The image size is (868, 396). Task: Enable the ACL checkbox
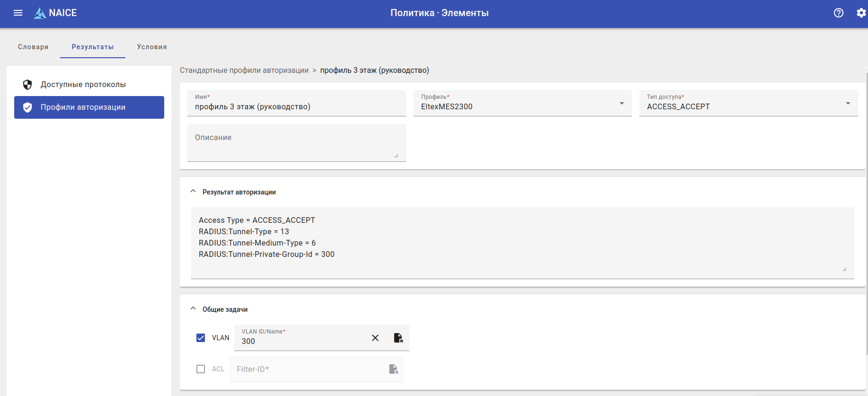[x=201, y=369]
